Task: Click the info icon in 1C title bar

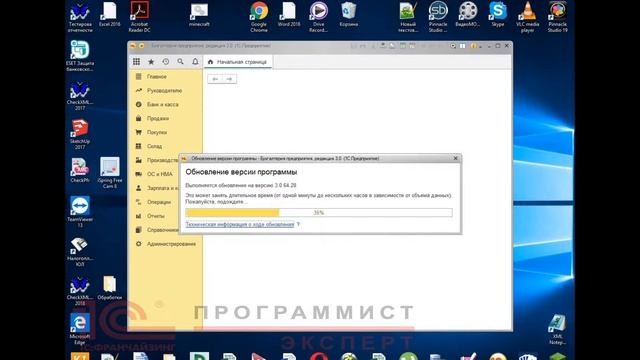Action: coord(473,46)
